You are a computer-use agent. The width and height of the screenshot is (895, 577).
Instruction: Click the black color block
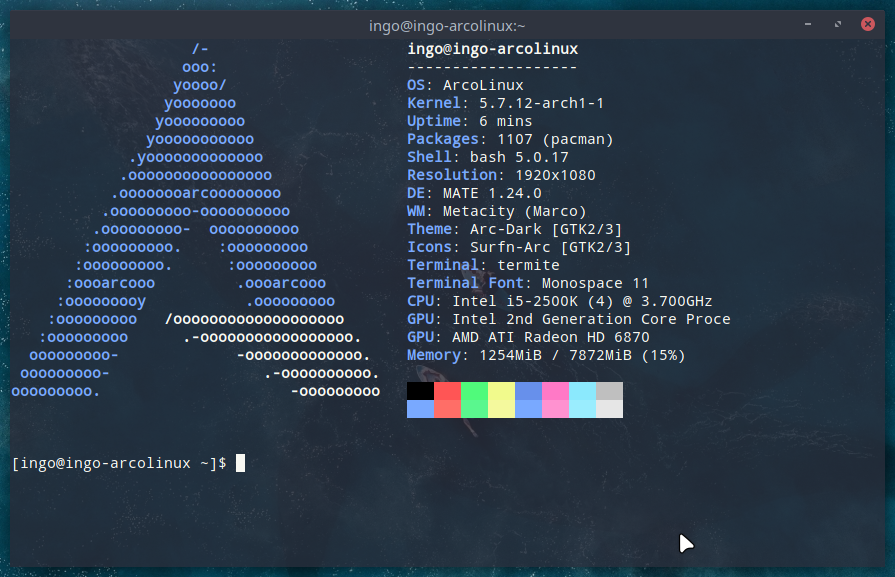pyautogui.click(x=420, y=391)
